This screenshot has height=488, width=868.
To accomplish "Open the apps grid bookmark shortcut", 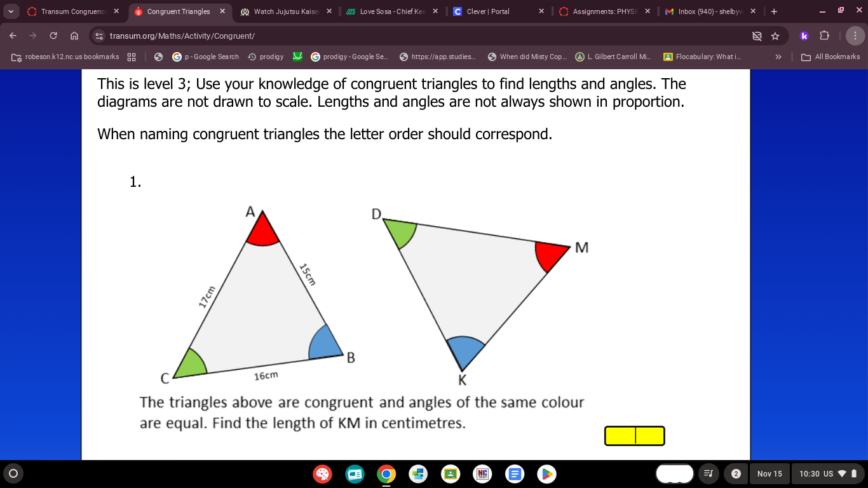I will 132,57.
